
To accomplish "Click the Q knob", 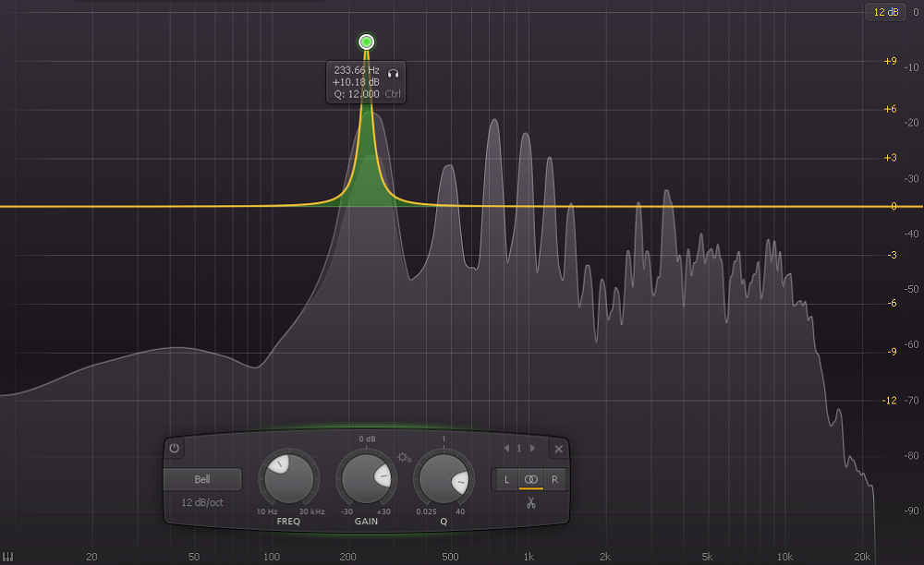I will [443, 480].
